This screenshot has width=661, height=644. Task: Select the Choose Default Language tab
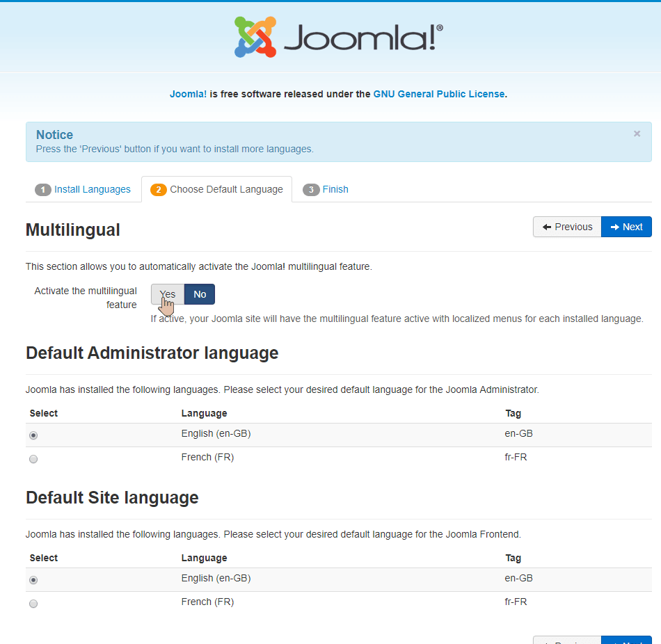216,190
